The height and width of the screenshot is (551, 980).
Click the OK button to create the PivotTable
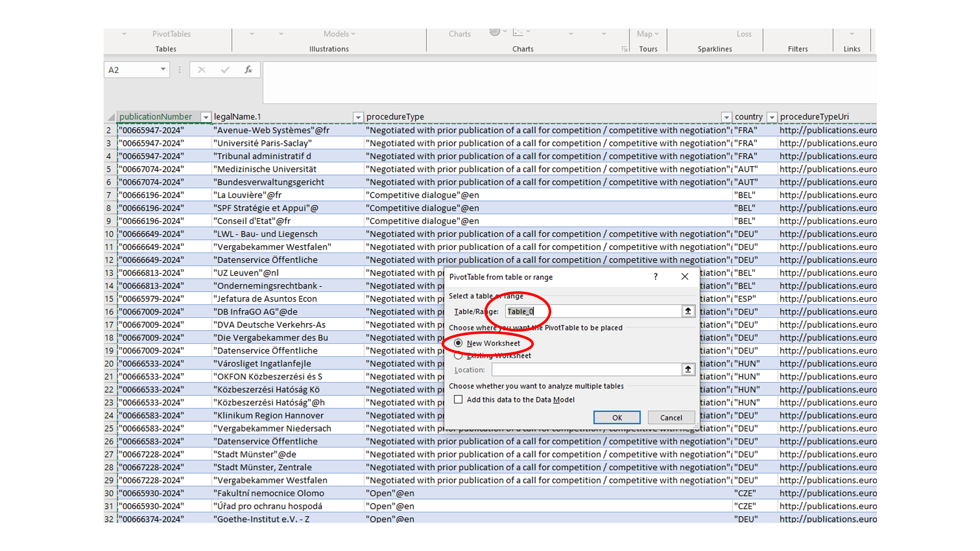(617, 417)
